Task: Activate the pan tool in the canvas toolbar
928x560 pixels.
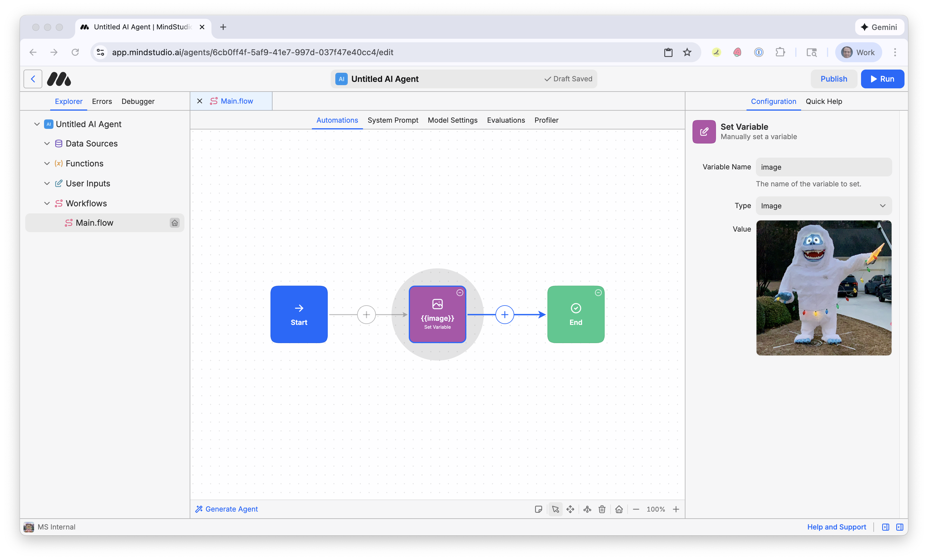Action: (570, 509)
